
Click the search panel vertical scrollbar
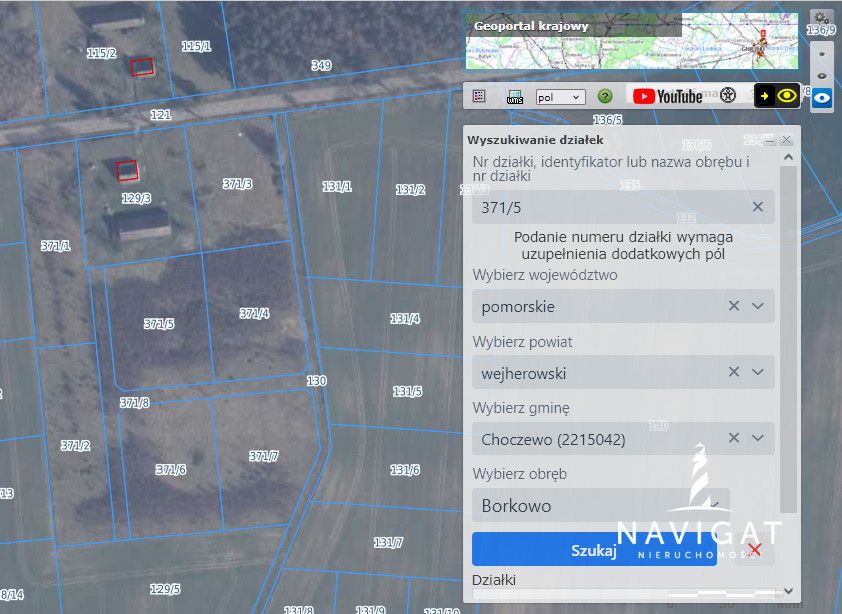(x=788, y=340)
